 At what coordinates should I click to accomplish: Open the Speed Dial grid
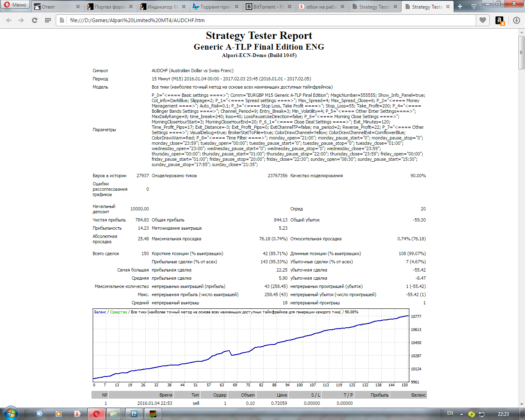point(48,20)
